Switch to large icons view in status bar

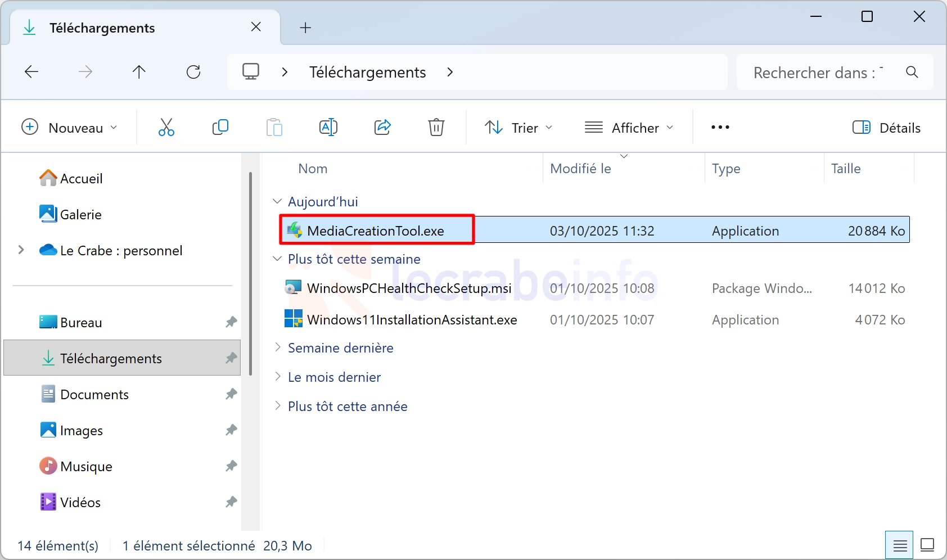[927, 545]
